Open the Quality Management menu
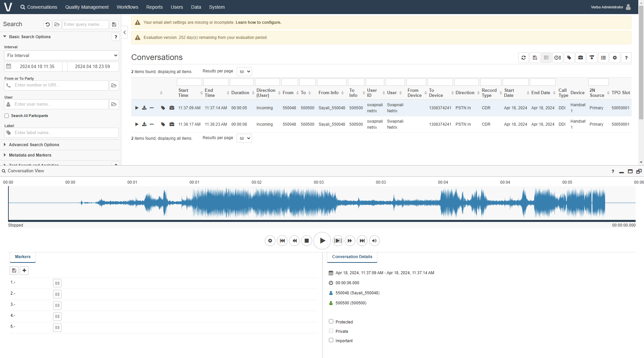 87,7
